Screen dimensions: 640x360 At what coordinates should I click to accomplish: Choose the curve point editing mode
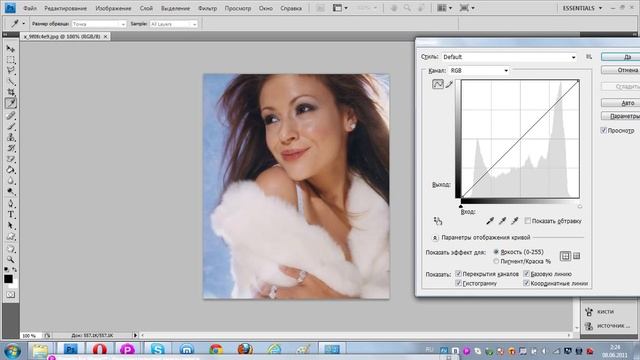point(438,84)
